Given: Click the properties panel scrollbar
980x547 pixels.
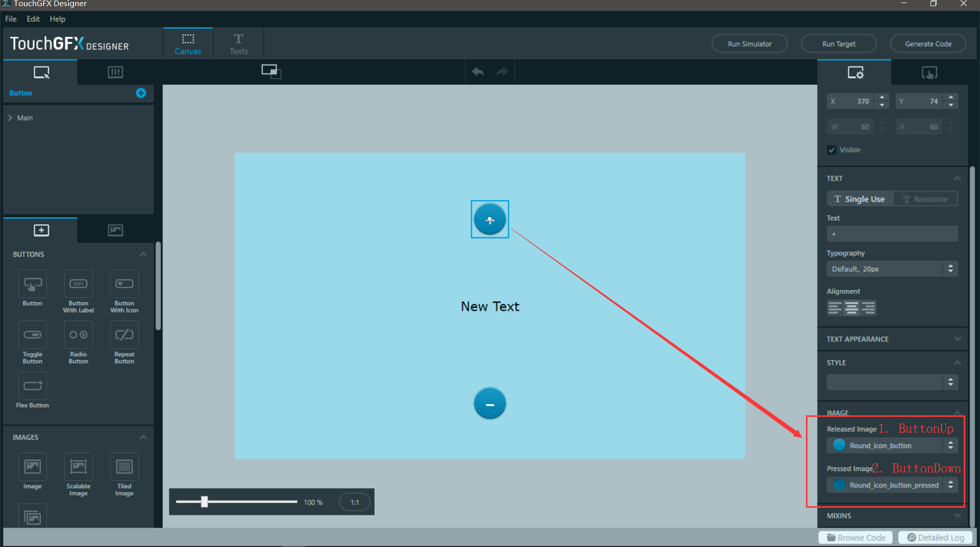Looking at the screenshot, I should [x=972, y=347].
